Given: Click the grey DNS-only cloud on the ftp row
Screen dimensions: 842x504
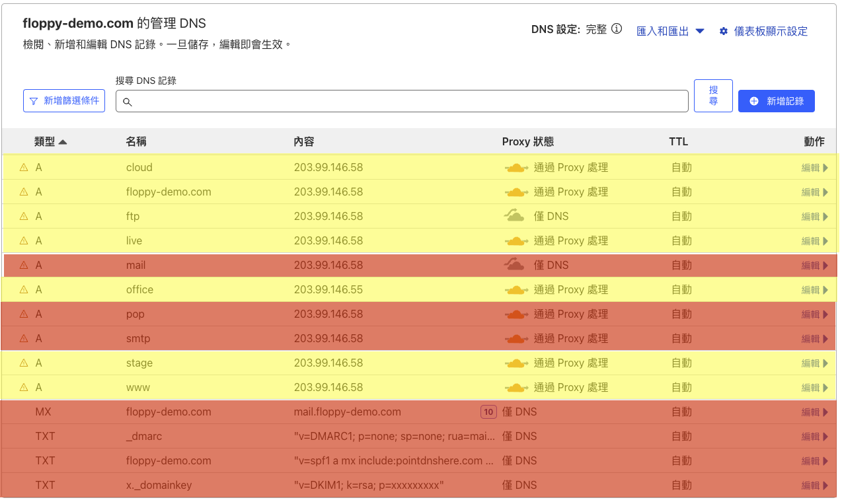Looking at the screenshot, I should pyautogui.click(x=515, y=216).
